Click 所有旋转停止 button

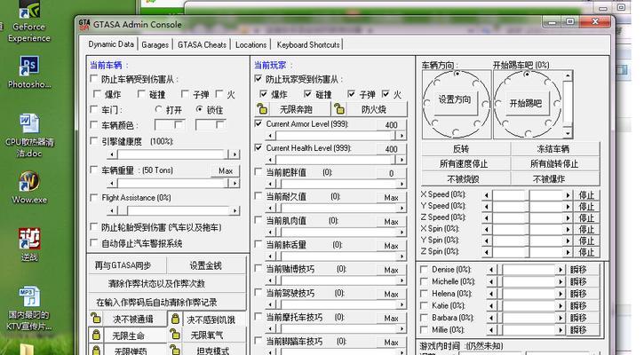[553, 164]
